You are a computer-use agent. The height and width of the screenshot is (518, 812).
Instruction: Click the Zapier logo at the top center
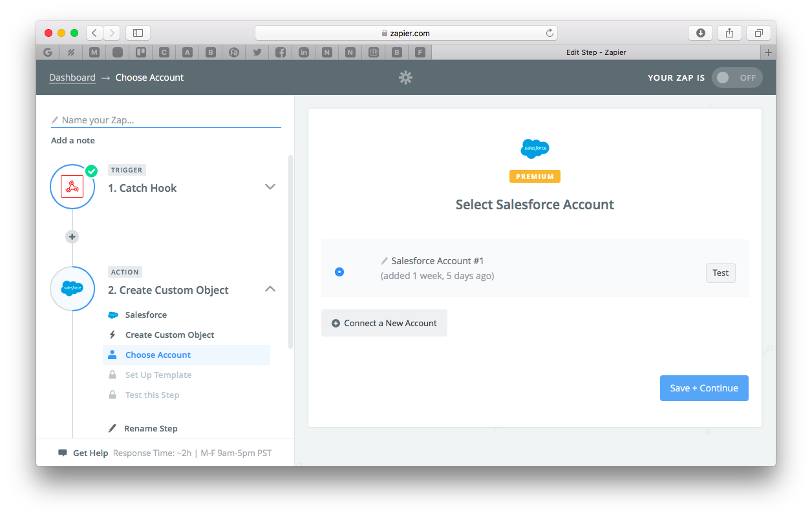coord(405,77)
